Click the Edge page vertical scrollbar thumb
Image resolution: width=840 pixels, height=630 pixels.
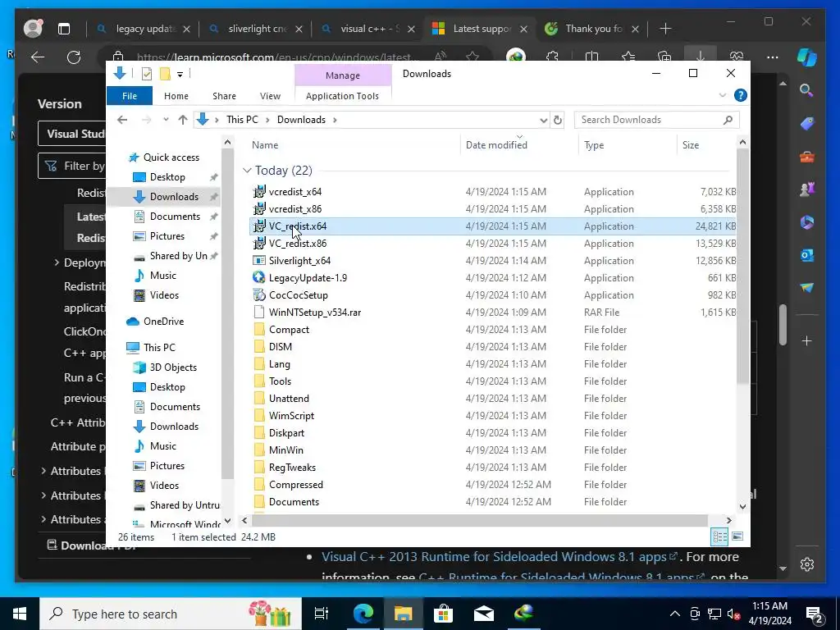pyautogui.click(x=783, y=325)
